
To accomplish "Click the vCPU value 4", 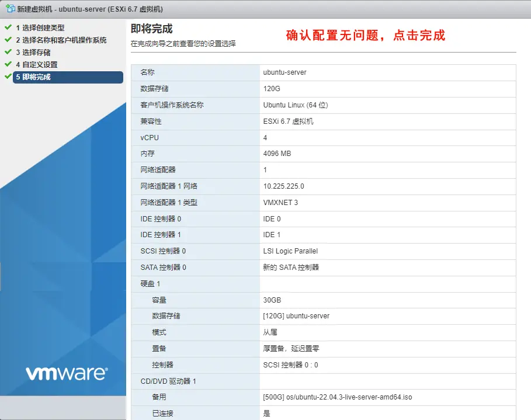I will coord(265,137).
